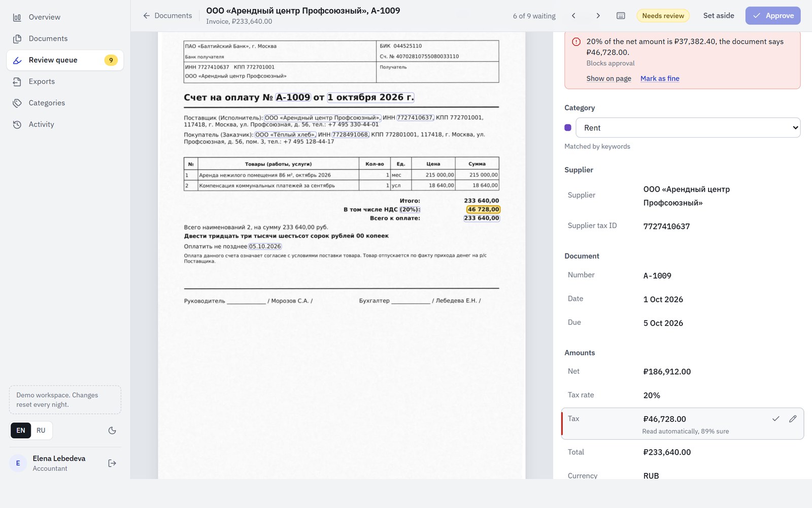
Task: Click highlighted 46 728,00 on invoice
Action: pyautogui.click(x=483, y=209)
